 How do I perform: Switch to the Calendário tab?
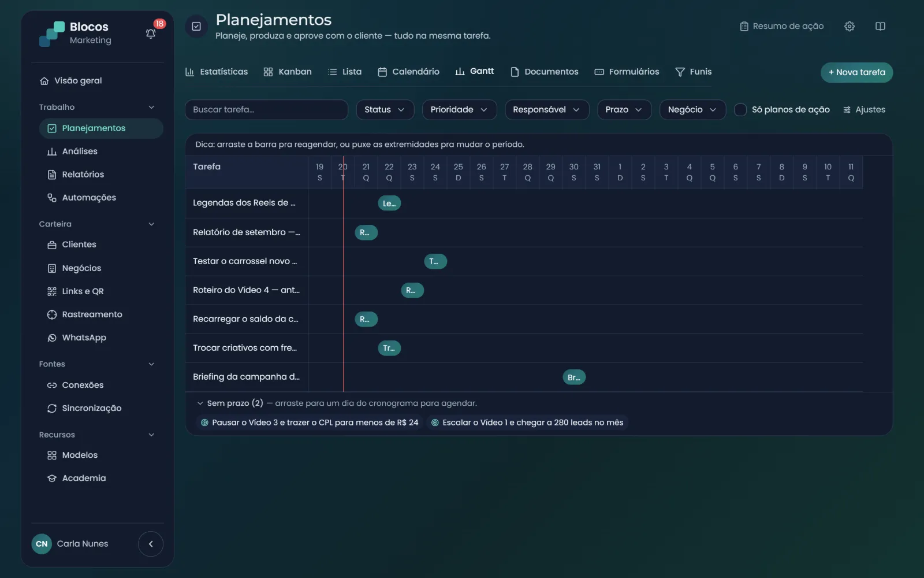[408, 72]
